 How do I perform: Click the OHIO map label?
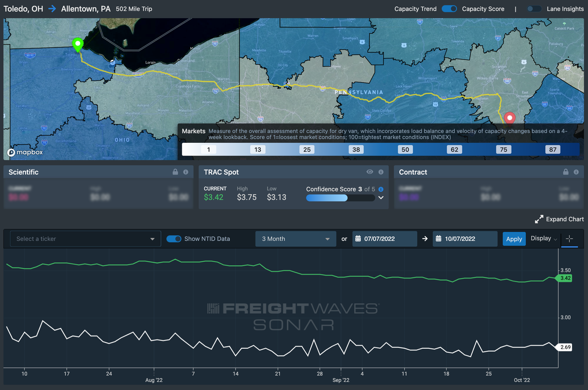pyautogui.click(x=122, y=140)
